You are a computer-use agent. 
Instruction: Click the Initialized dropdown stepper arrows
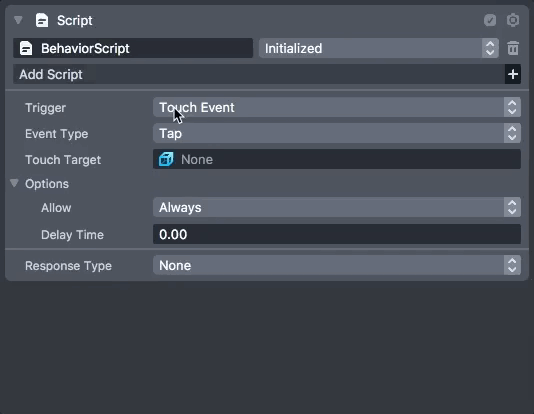pyautogui.click(x=490, y=48)
